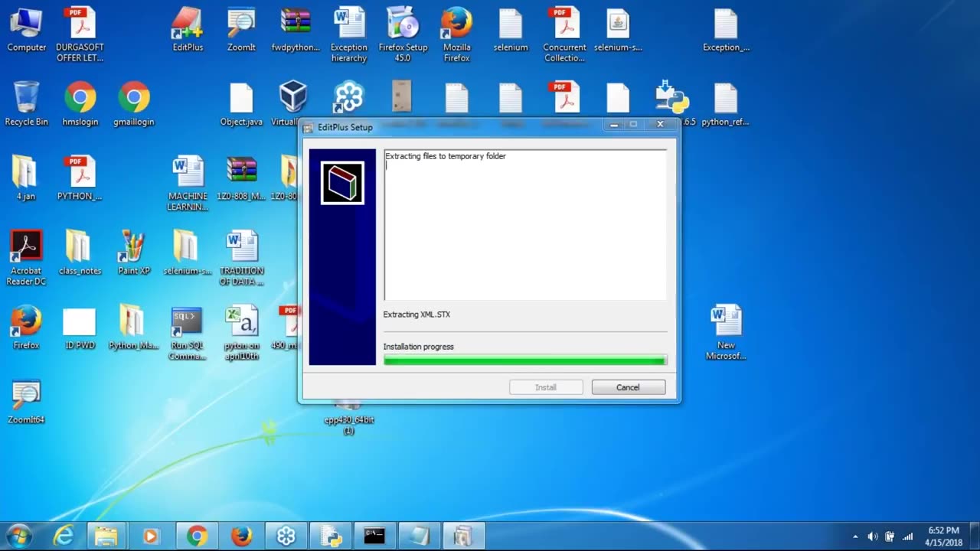Select the MACHINE LEARNIN Word document
Image resolution: width=980 pixels, height=551 pixels.
pyautogui.click(x=188, y=184)
